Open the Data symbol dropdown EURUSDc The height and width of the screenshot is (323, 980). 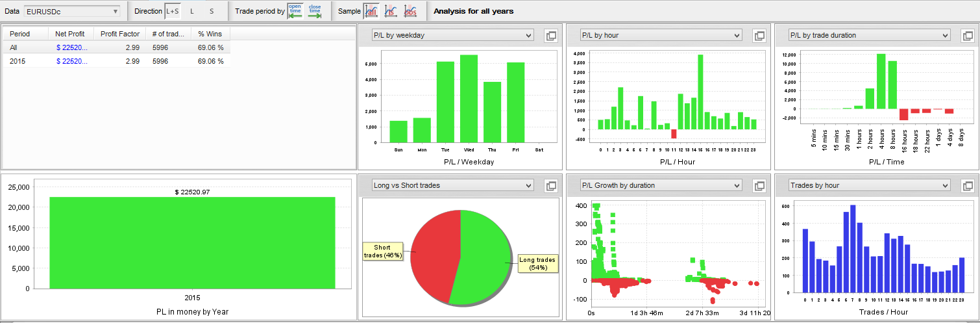pos(72,11)
